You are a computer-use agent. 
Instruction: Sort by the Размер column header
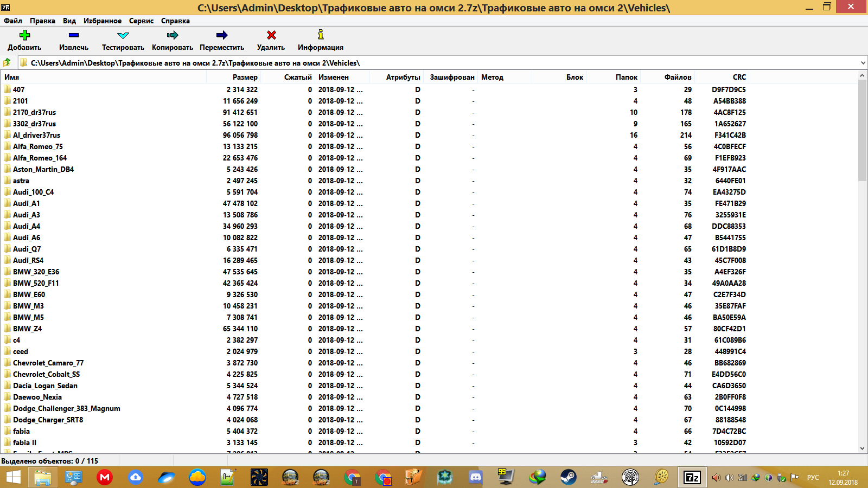coord(233,77)
